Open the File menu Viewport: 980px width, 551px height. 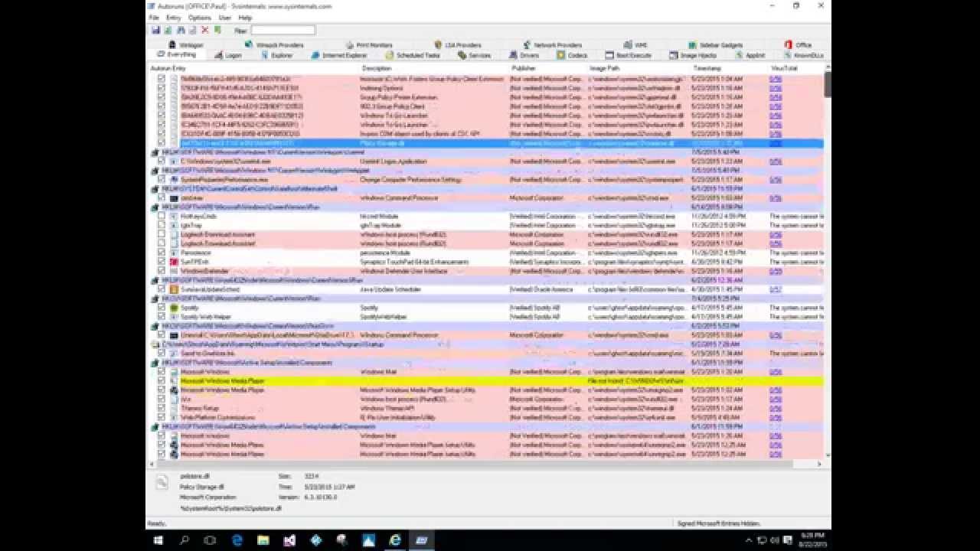point(154,18)
